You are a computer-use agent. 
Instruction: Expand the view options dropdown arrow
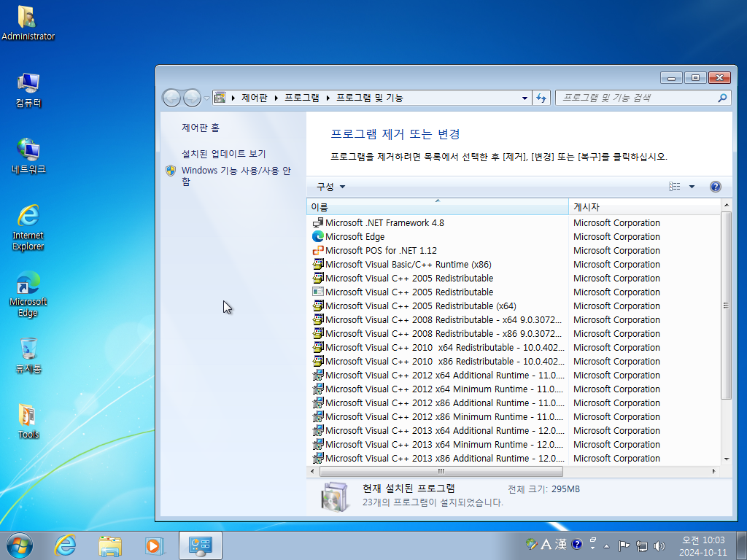(692, 187)
